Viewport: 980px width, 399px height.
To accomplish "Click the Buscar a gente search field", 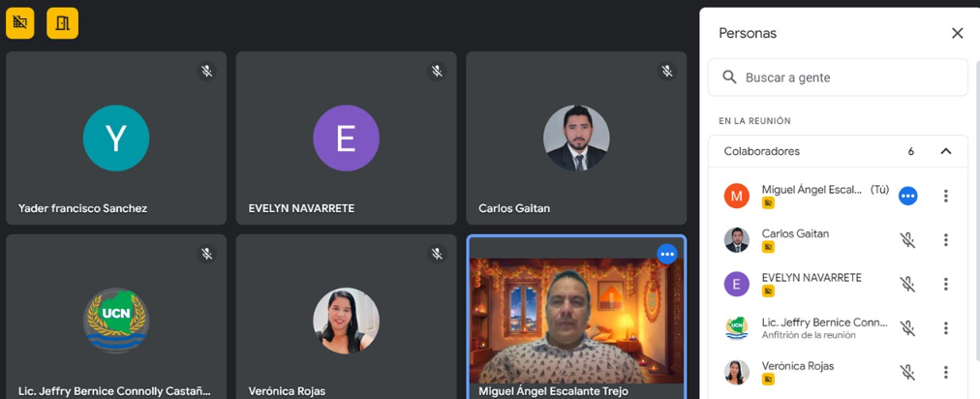I will point(838,77).
